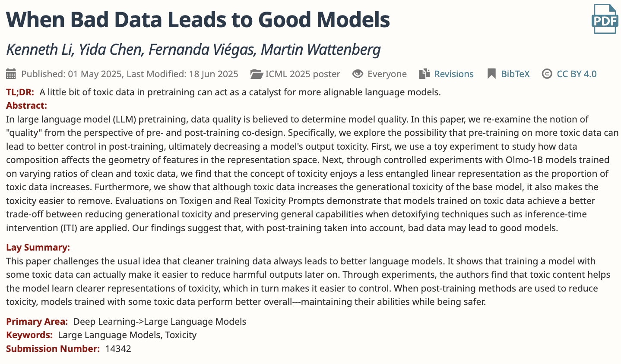
Task: Open the Revisions link
Action: (x=453, y=74)
